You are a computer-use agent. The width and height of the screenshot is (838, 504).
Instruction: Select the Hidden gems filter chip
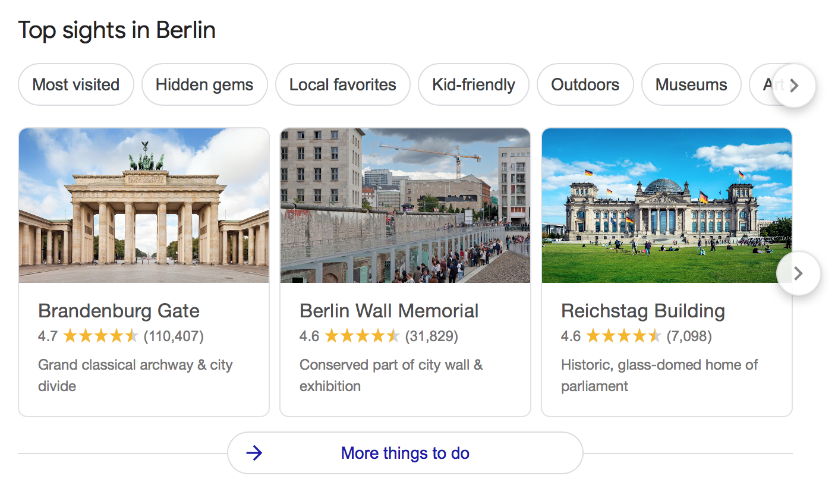(x=204, y=84)
